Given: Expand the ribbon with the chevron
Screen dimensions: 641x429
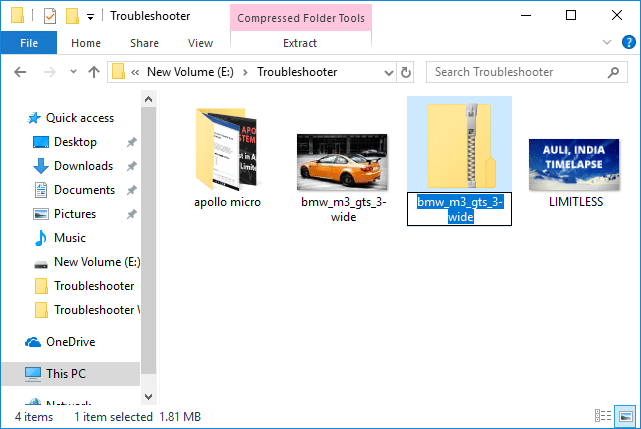Looking at the screenshot, I should 607,42.
